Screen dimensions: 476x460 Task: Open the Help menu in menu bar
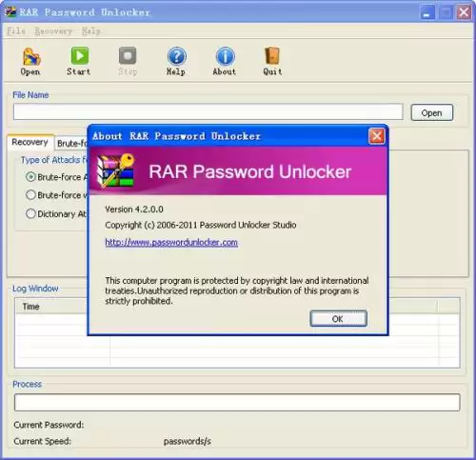91,31
